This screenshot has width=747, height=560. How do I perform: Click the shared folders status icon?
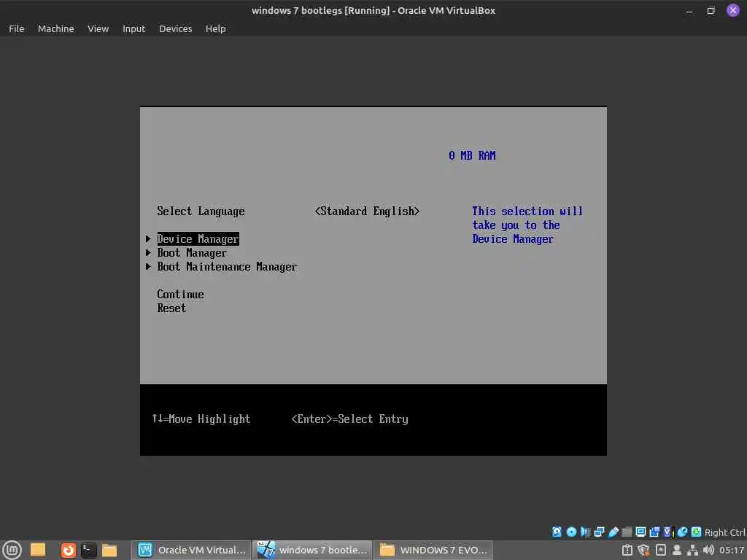[x=627, y=532]
